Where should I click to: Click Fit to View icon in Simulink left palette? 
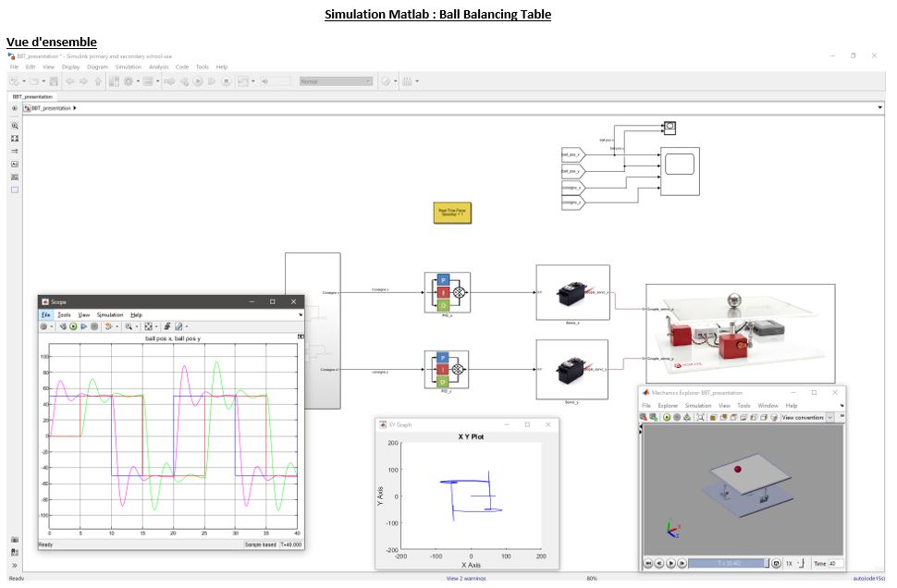click(x=15, y=139)
